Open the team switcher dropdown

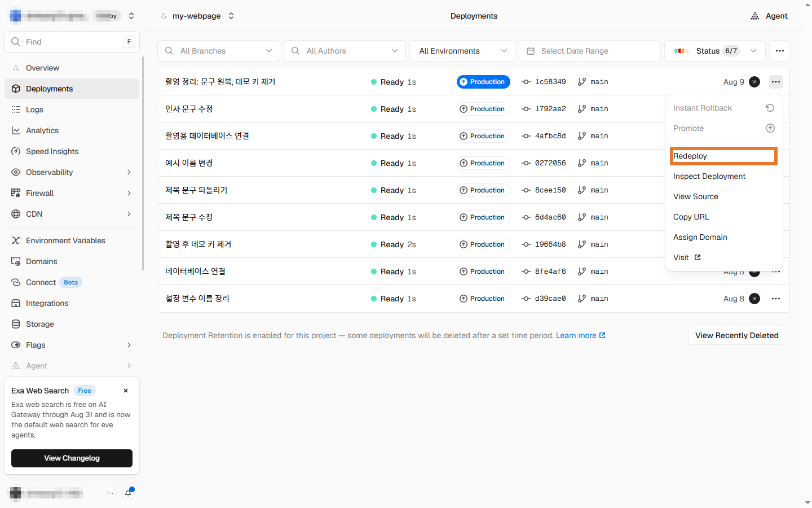point(131,16)
